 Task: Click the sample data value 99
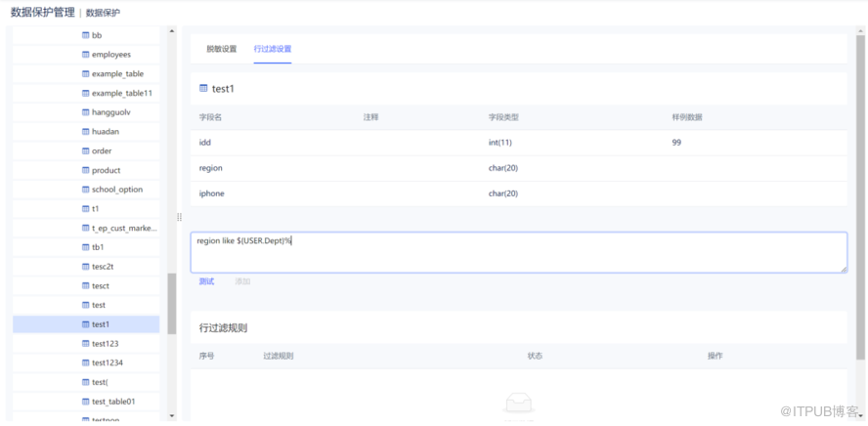(676, 143)
